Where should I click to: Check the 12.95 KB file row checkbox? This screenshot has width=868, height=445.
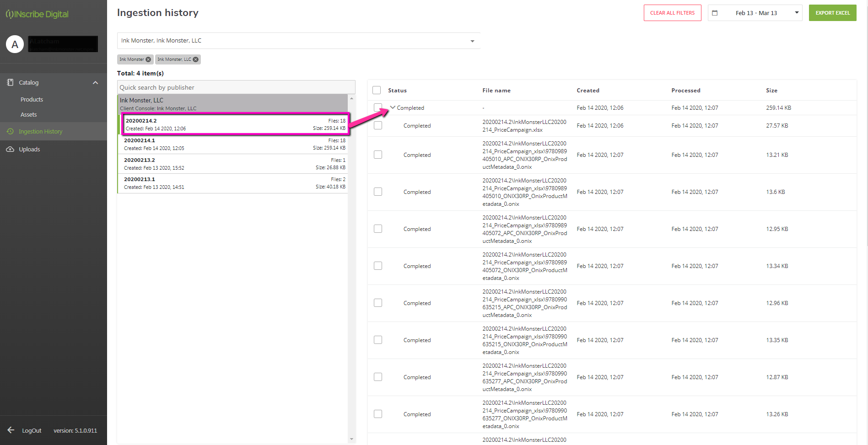(378, 229)
